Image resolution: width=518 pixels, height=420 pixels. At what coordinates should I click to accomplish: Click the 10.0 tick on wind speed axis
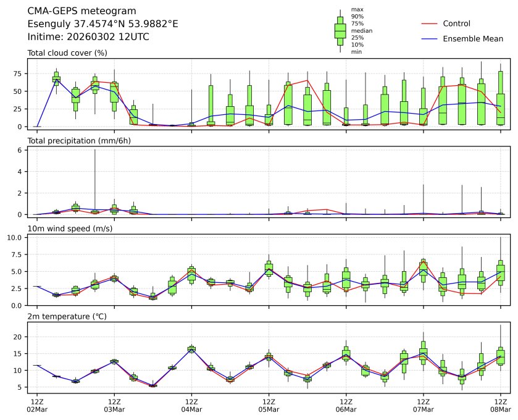point(15,237)
